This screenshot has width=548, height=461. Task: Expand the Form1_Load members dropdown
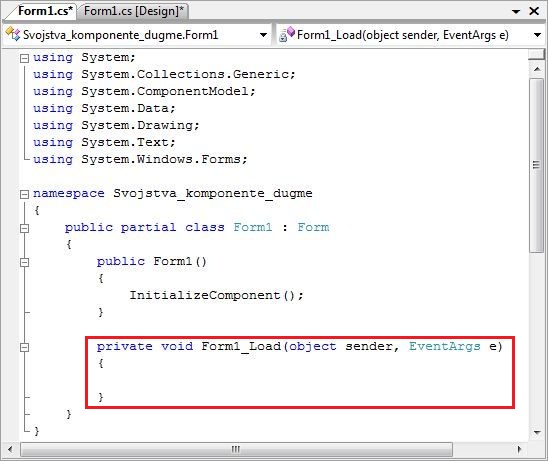click(x=538, y=35)
